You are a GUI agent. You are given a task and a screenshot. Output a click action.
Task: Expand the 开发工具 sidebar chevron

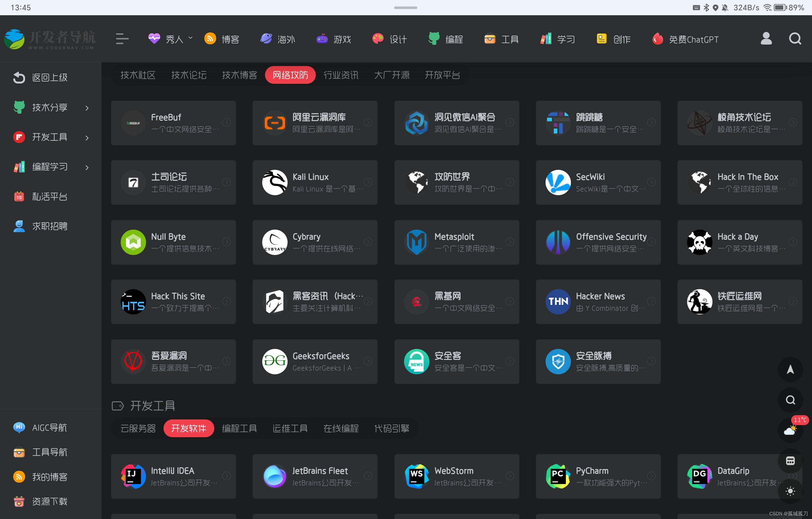click(x=87, y=138)
